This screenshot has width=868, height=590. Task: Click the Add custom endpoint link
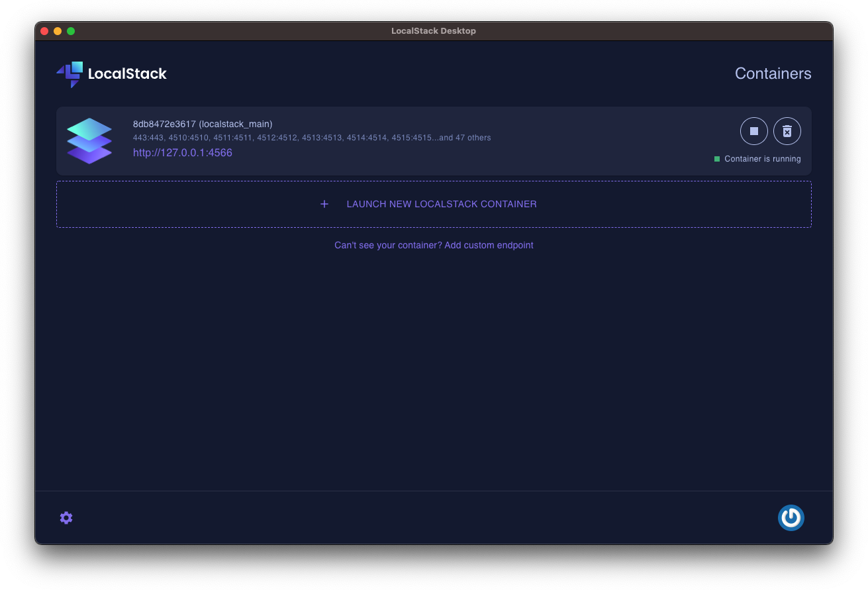point(489,245)
